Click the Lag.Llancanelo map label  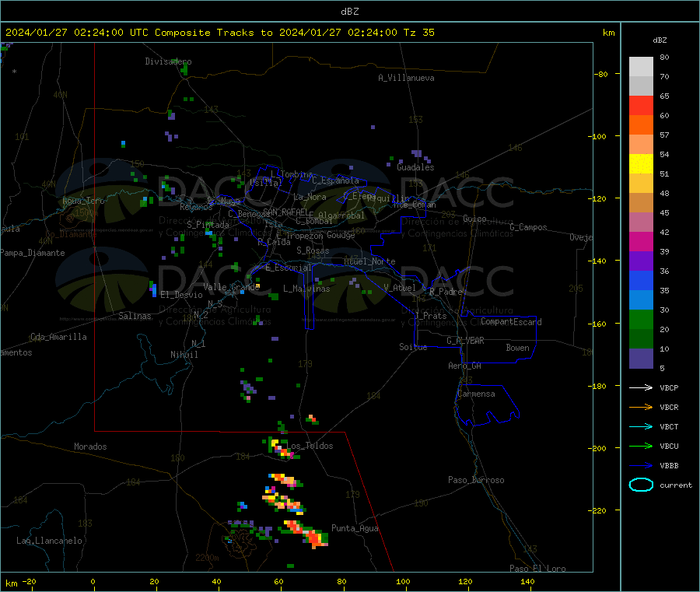pos(50,541)
